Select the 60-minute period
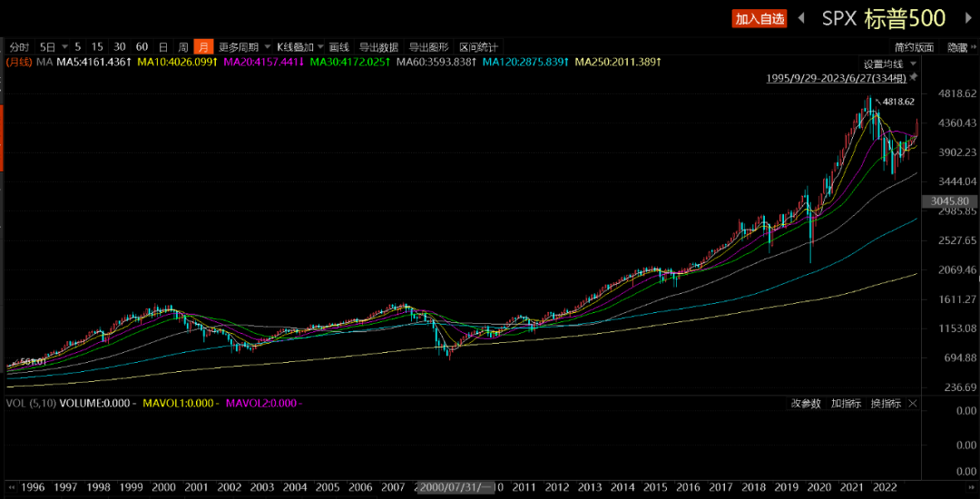 (142, 47)
